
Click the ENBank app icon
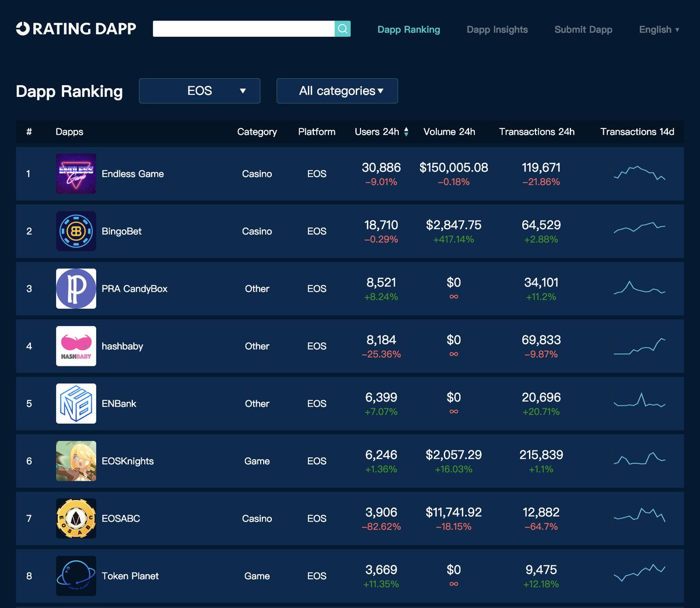tap(76, 404)
